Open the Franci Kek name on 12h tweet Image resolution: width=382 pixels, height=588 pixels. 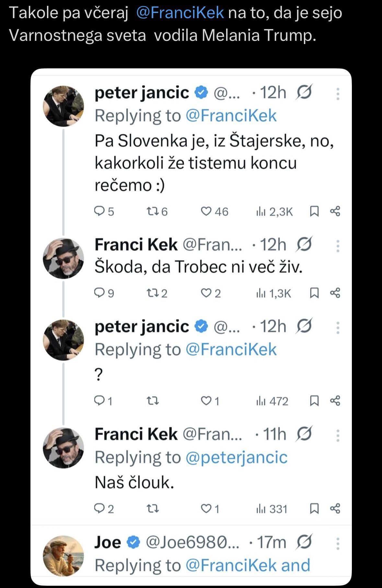[x=136, y=245]
